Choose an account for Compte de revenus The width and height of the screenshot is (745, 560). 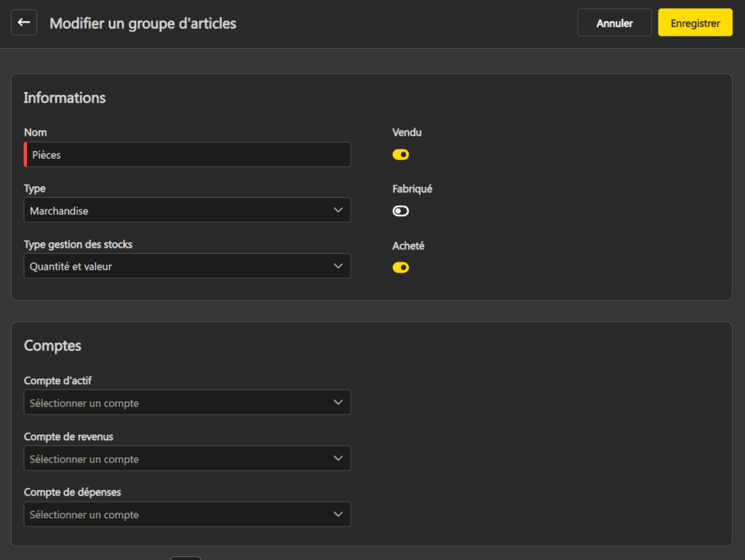pos(175,458)
